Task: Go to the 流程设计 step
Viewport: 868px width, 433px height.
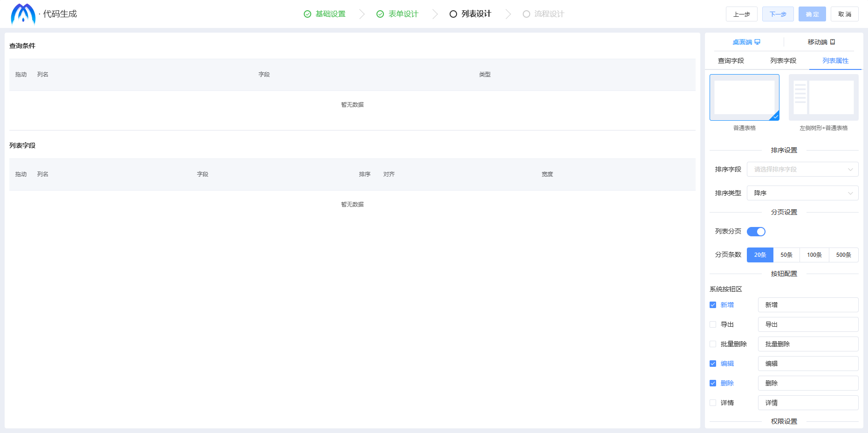Action: pos(549,14)
